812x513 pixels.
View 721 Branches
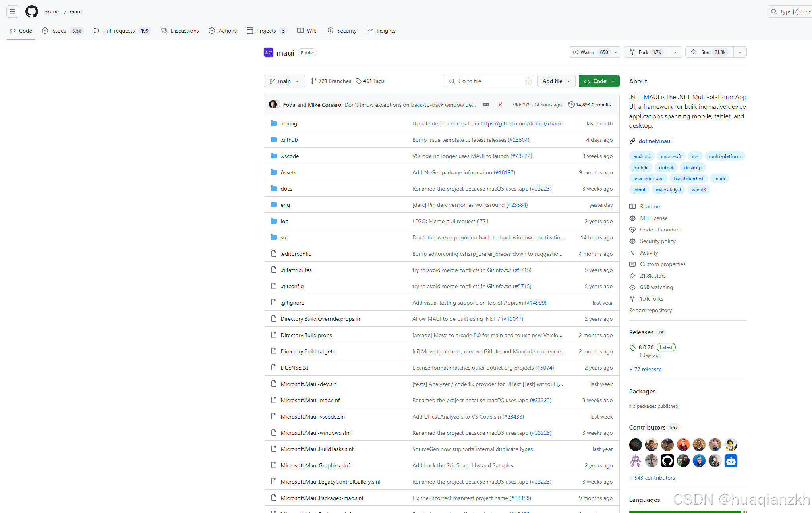331,81
